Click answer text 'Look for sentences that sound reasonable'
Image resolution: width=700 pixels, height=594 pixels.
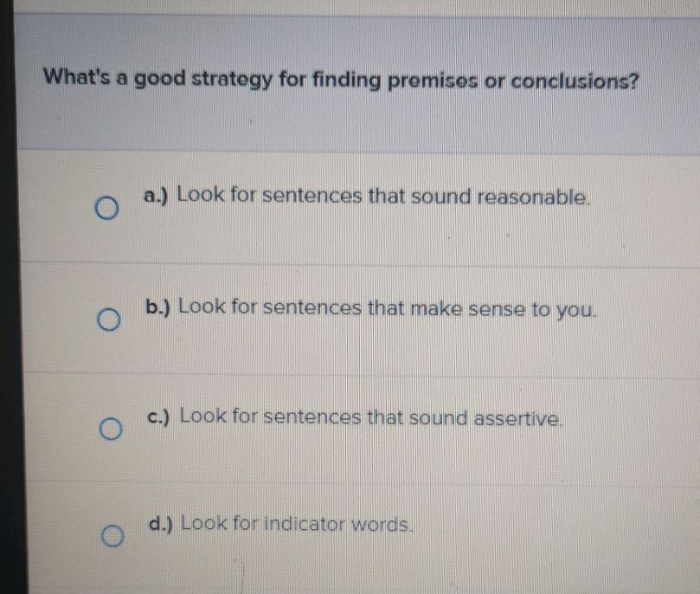tap(384, 197)
